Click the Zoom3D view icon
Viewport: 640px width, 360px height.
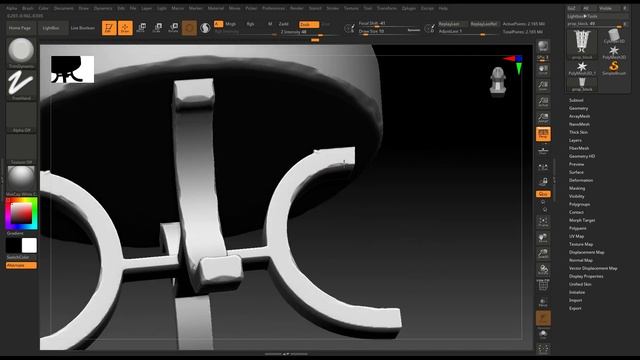click(x=543, y=254)
